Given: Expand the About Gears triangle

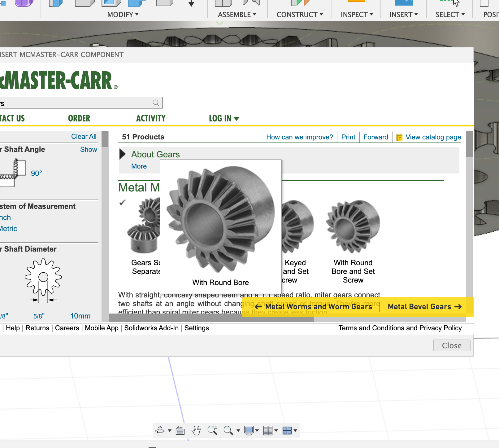Looking at the screenshot, I should coord(123,154).
